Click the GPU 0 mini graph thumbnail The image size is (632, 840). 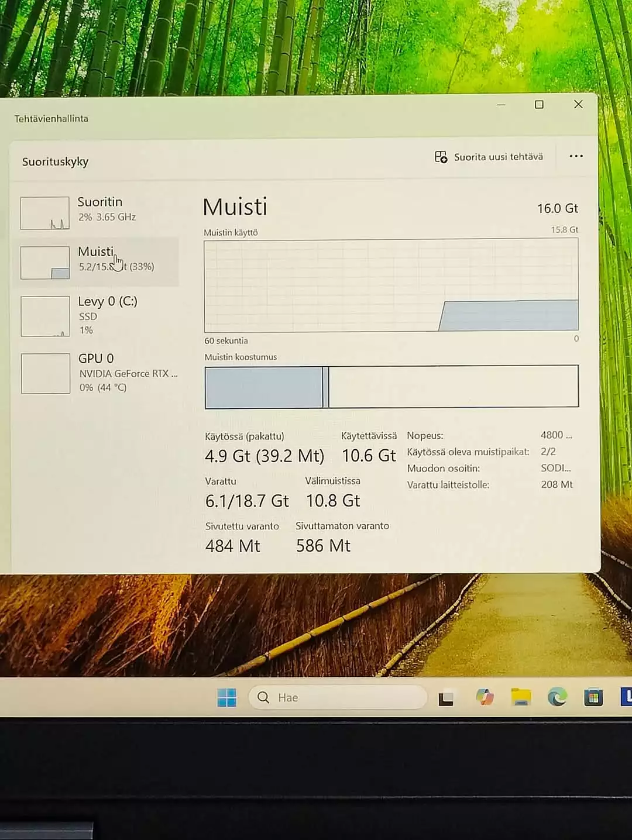click(x=46, y=373)
